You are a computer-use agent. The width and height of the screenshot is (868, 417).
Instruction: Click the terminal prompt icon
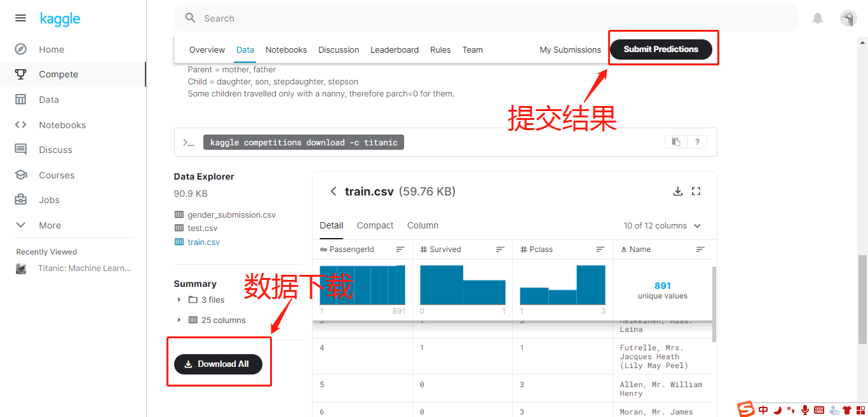point(188,142)
